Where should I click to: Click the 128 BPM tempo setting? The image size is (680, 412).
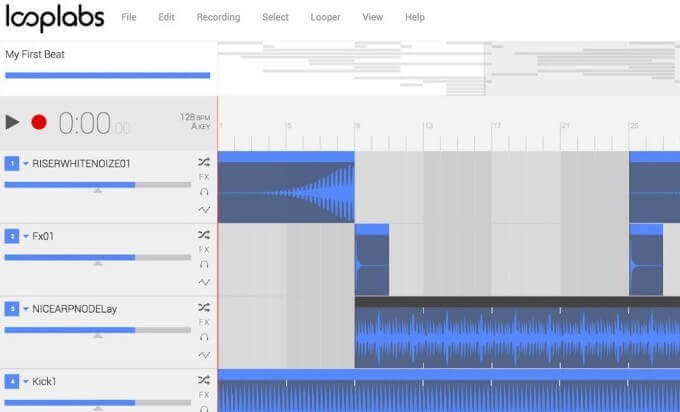pyautogui.click(x=195, y=117)
